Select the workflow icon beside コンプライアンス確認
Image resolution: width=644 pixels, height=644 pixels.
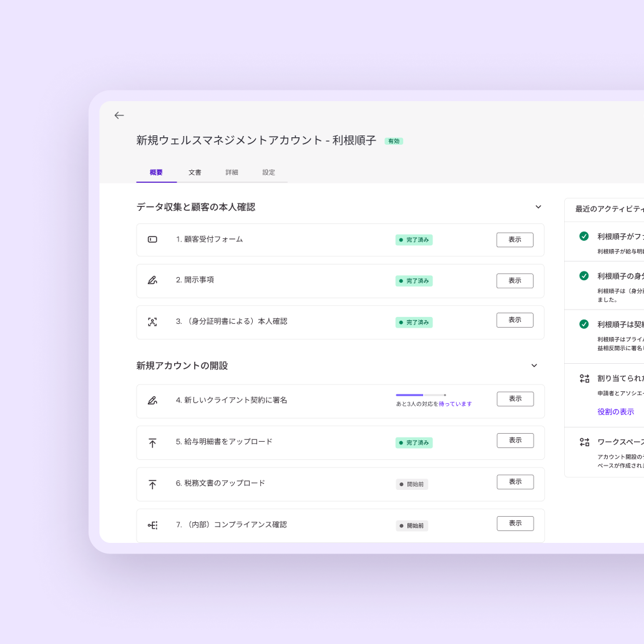(x=154, y=524)
